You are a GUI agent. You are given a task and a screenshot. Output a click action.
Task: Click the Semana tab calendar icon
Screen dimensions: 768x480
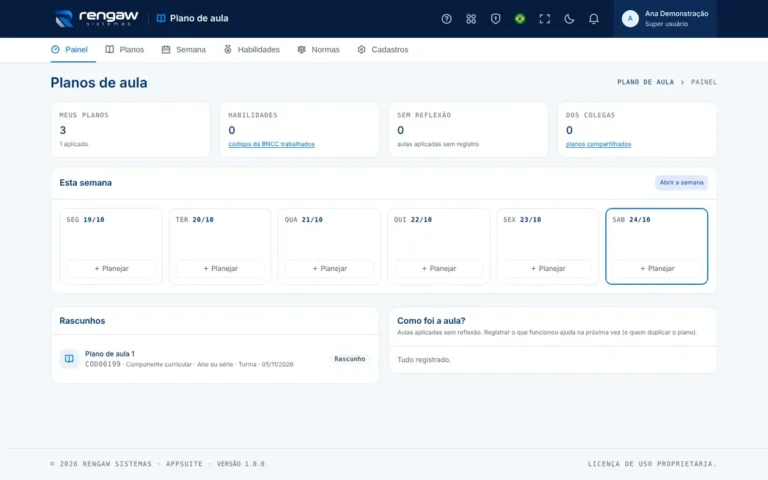(166, 49)
